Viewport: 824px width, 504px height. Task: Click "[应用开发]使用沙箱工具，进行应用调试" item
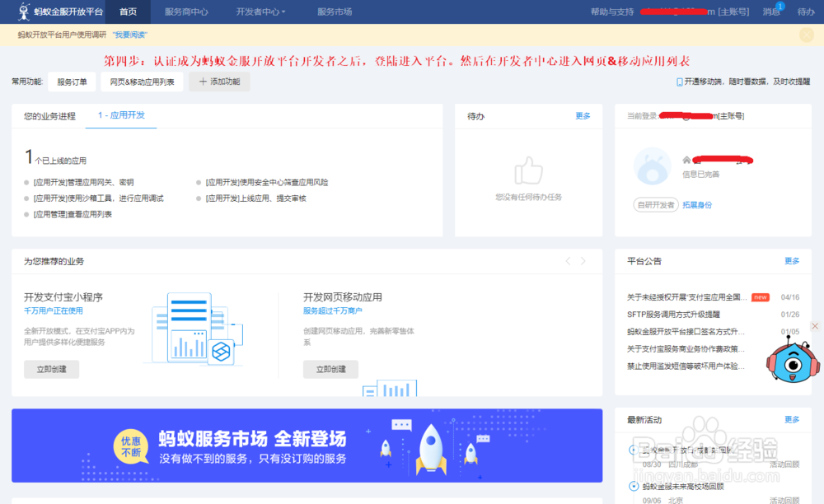(x=98, y=198)
